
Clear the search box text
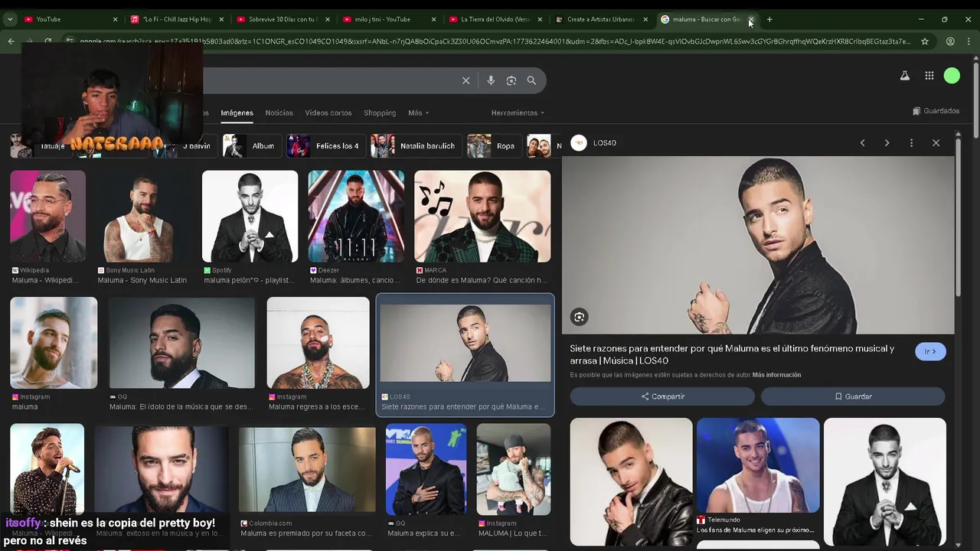tap(465, 80)
